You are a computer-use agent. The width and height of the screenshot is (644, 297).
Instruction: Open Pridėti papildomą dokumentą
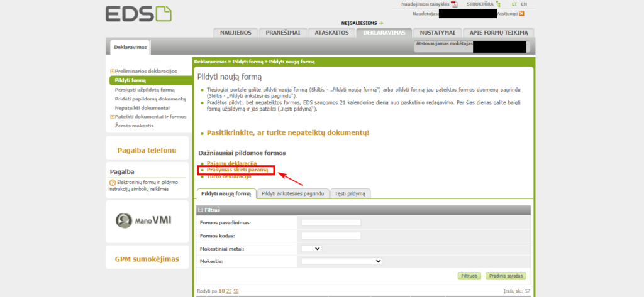[150, 99]
